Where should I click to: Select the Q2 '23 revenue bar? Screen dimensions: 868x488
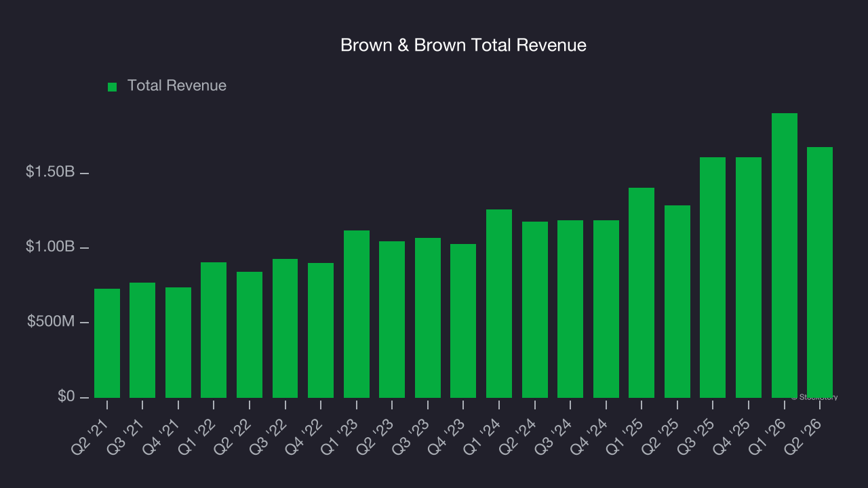(x=392, y=319)
